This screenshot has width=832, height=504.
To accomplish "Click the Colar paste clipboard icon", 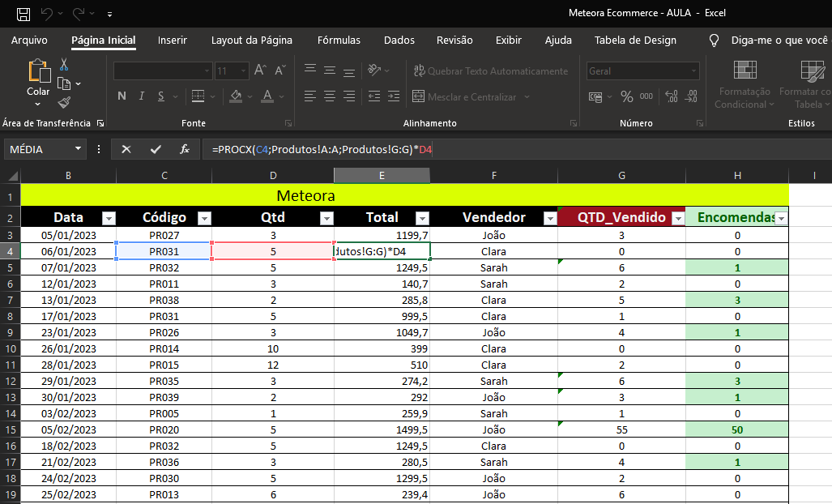I will pos(39,71).
